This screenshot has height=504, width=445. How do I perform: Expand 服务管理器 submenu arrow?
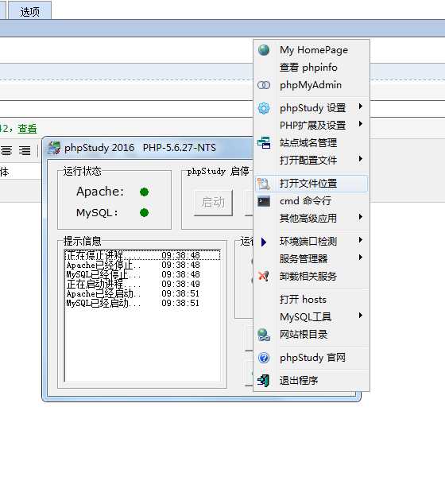click(361, 258)
